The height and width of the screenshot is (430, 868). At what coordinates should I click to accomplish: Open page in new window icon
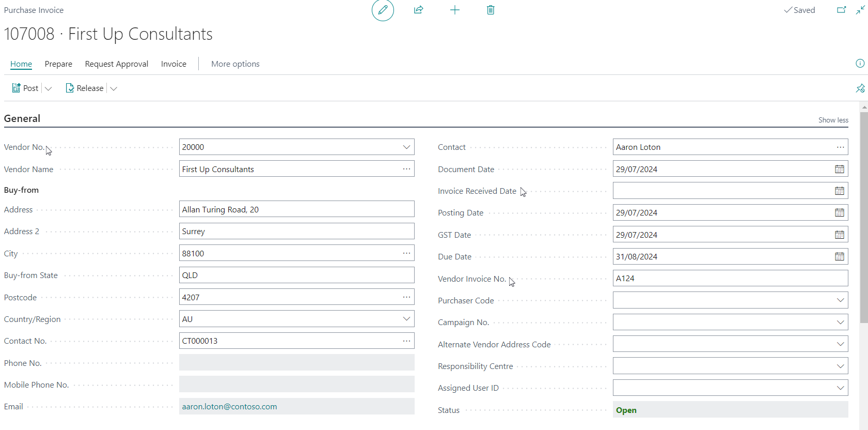pyautogui.click(x=842, y=10)
